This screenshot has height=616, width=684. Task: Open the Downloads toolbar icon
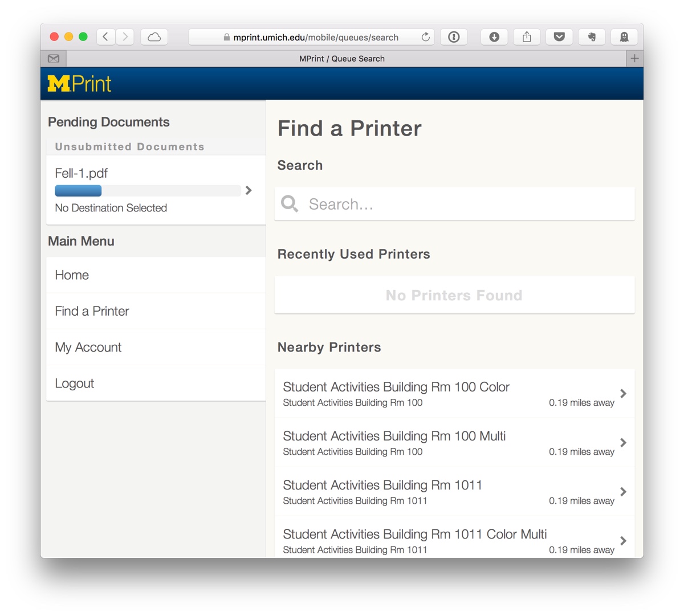(494, 37)
